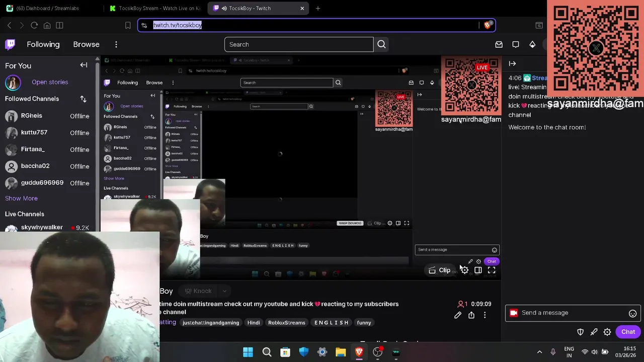This screenshot has width=644, height=362.
Task: Bookmark this page with the bookmark icon
Action: (128, 25)
